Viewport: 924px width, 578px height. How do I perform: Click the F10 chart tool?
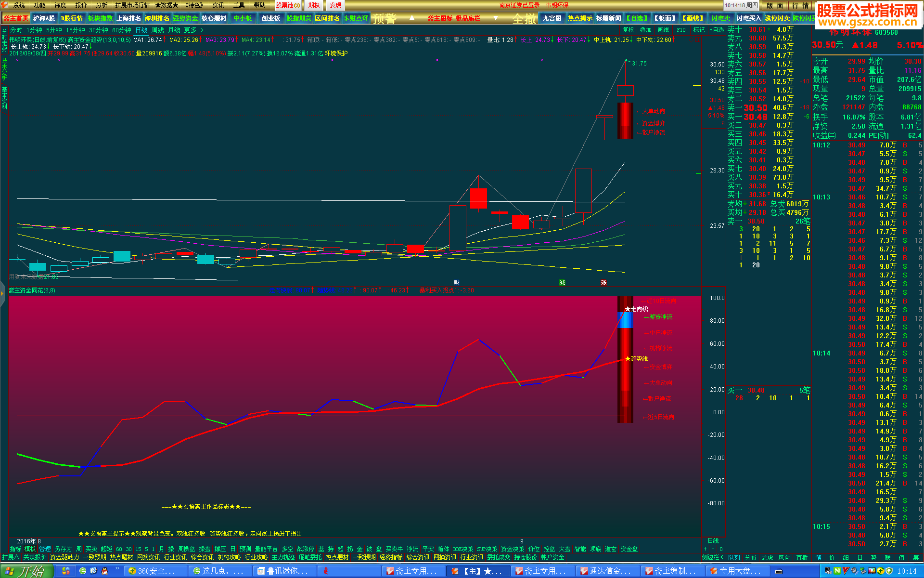point(681,30)
